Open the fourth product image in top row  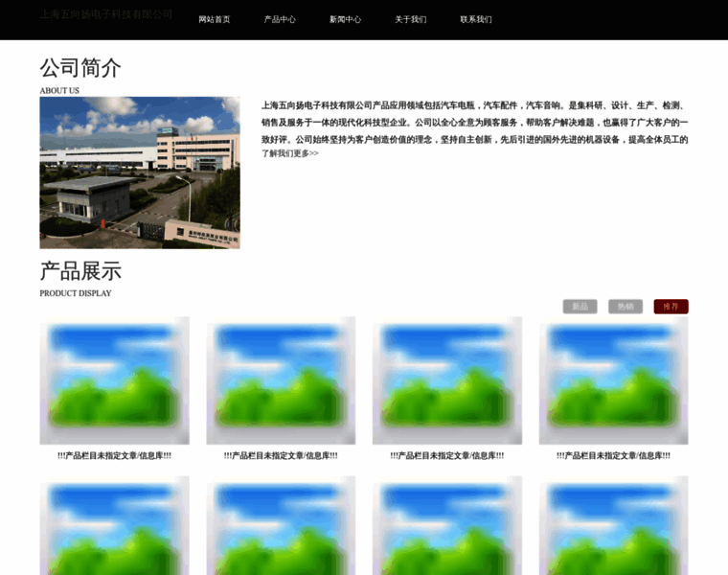(x=613, y=380)
